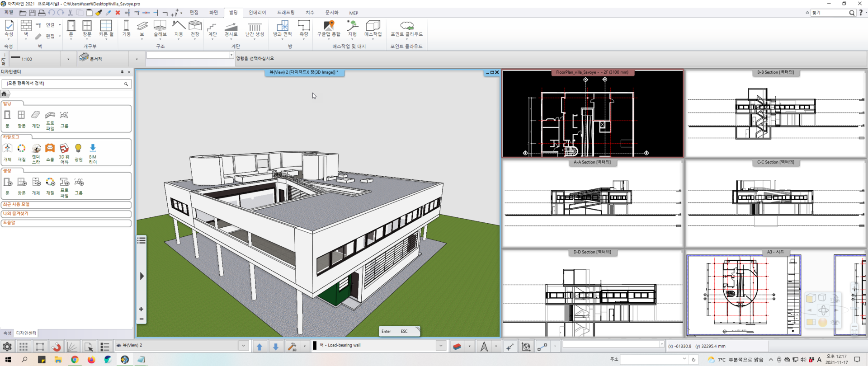868x366 pixels.
Task: Select the 경사로 (Ramp) tool
Action: click(231, 29)
